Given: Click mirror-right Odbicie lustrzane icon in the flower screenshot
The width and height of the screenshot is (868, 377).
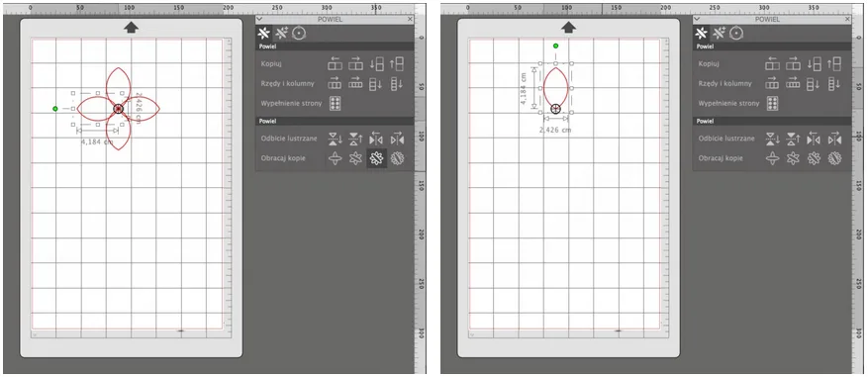Looking at the screenshot, I should 397,139.
